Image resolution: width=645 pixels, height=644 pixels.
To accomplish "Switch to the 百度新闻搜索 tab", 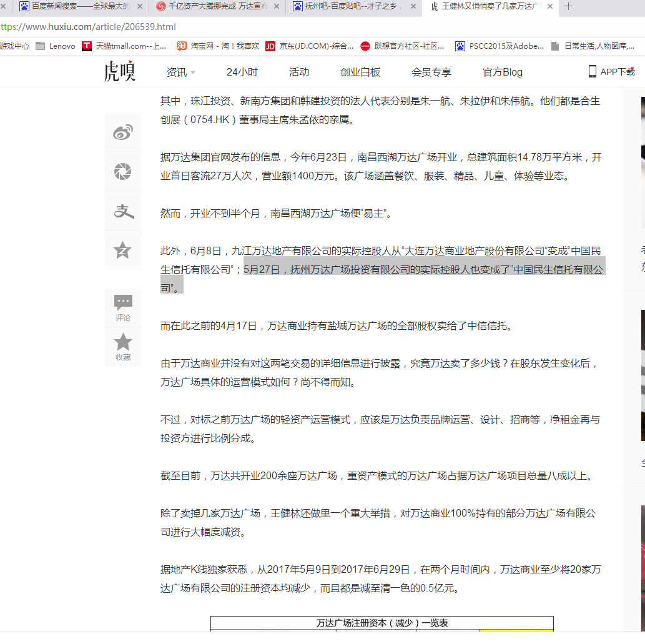I will pyautogui.click(x=81, y=6).
